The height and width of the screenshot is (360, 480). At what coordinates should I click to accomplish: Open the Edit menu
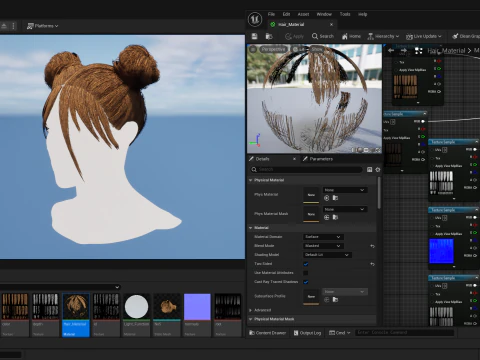tap(286, 14)
